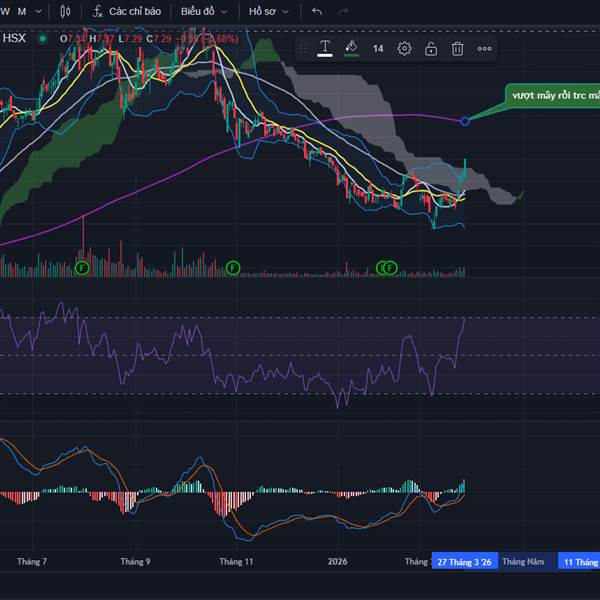Lock the selected text annotation

click(431, 49)
